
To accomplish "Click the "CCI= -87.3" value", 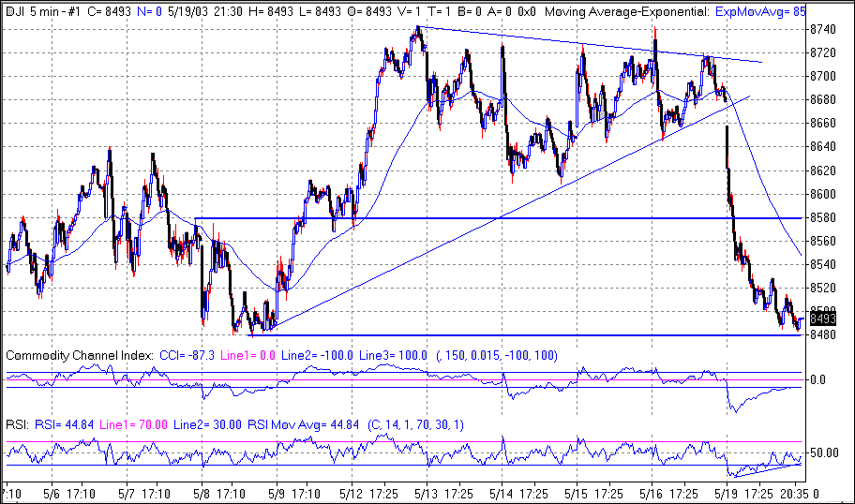I will pos(187,356).
